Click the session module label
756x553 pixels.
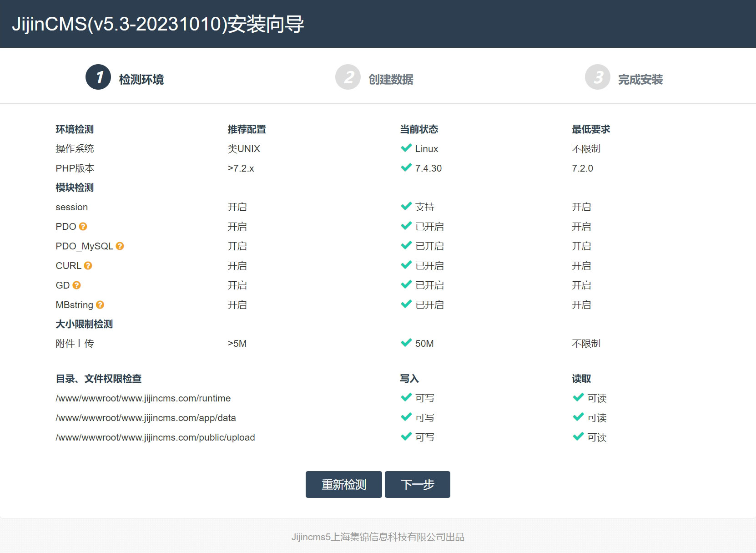tap(72, 207)
